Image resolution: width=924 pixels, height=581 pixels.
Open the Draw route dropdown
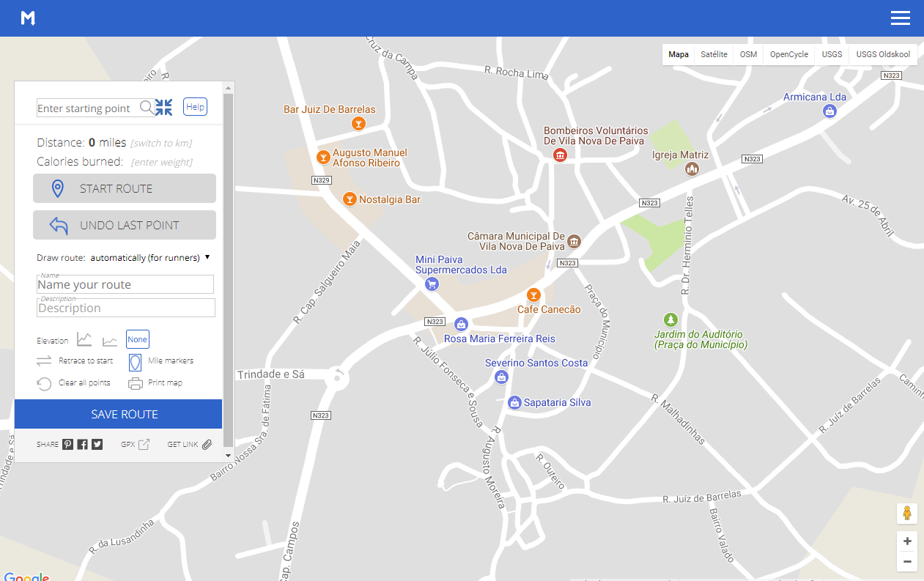(x=150, y=258)
